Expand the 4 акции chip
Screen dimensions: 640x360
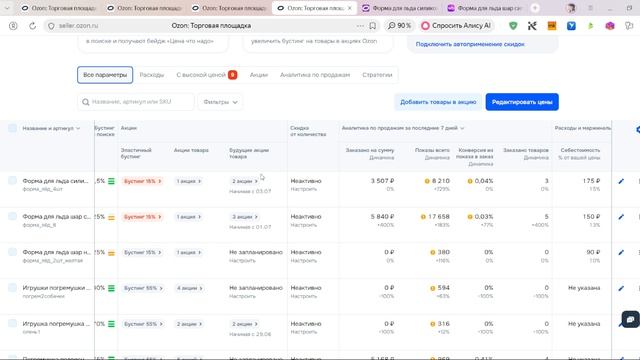tap(189, 288)
